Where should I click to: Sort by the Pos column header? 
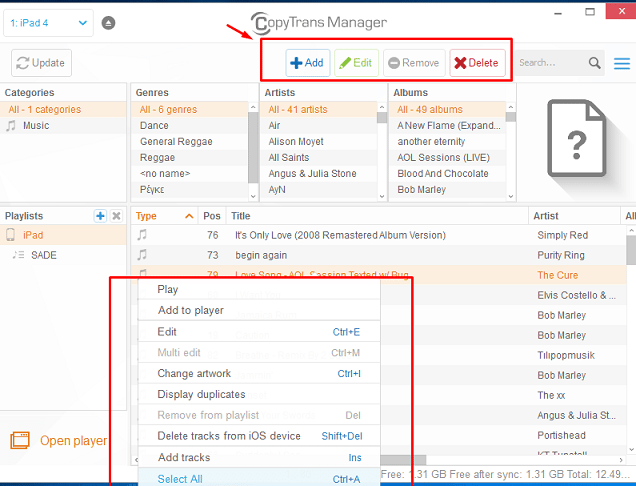click(x=212, y=216)
